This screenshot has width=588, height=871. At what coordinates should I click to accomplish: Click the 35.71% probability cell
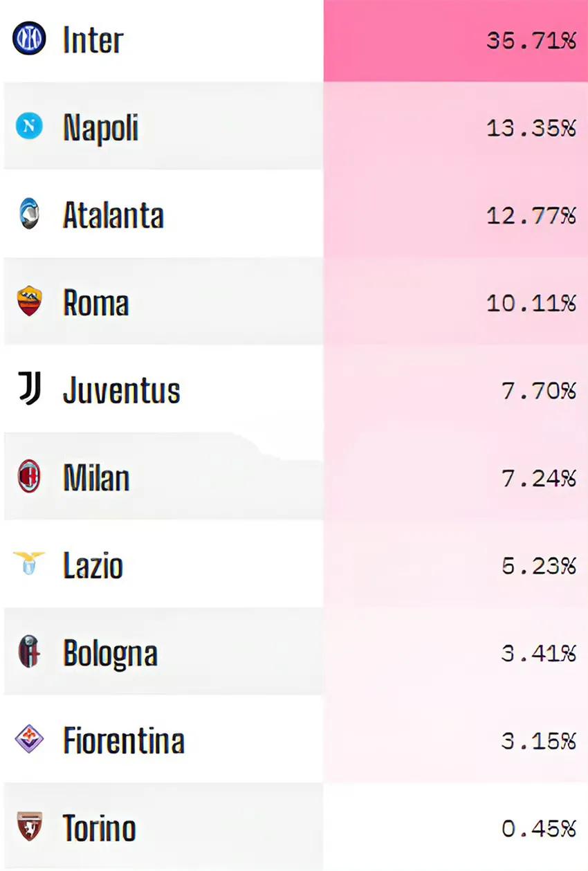click(x=456, y=41)
